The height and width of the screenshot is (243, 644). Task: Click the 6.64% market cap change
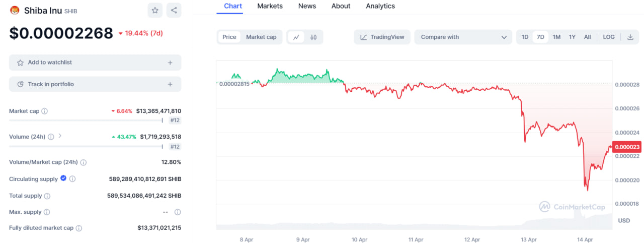pyautogui.click(x=122, y=111)
